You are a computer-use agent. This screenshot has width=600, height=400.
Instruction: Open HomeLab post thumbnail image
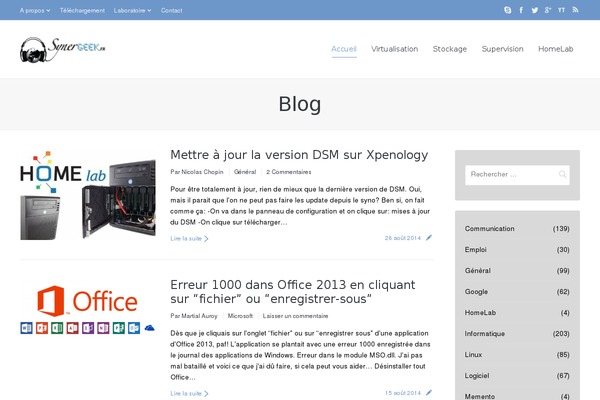pyautogui.click(x=88, y=195)
